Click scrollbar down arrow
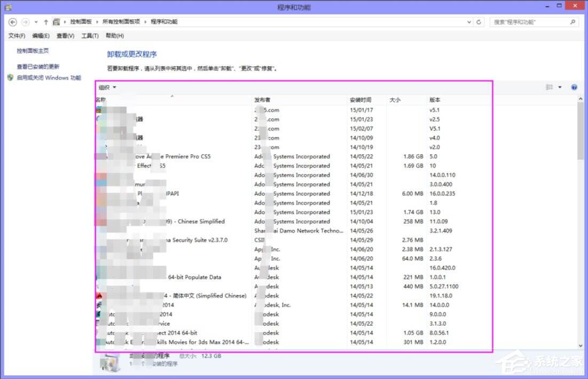This screenshot has width=588, height=379. (581, 345)
